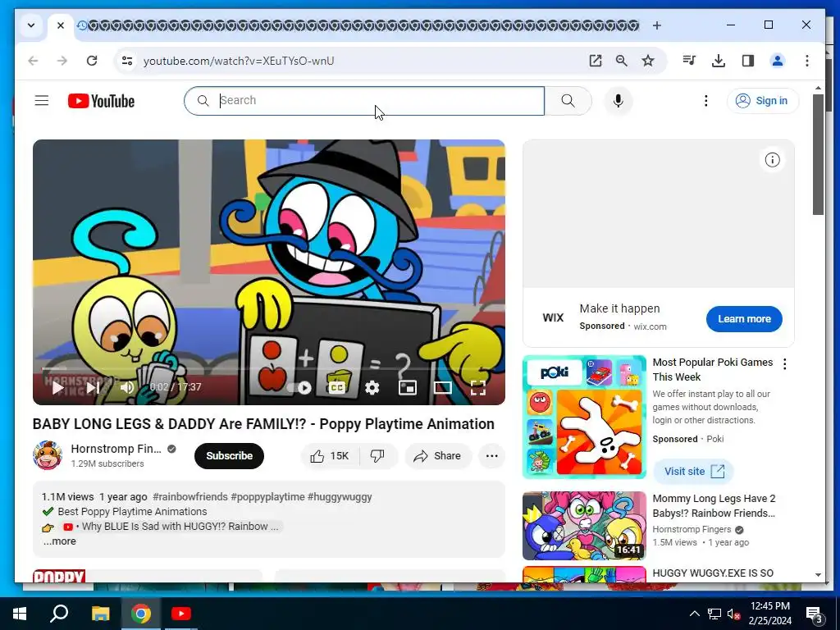This screenshot has width=840, height=630.
Task: Toggle the autoplay switch
Action: click(x=300, y=388)
